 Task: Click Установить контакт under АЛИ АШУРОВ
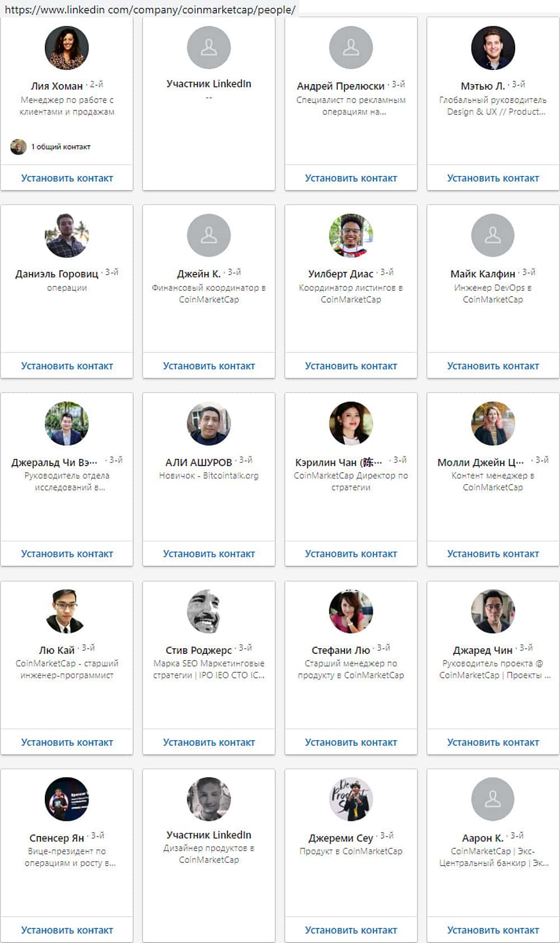(209, 554)
